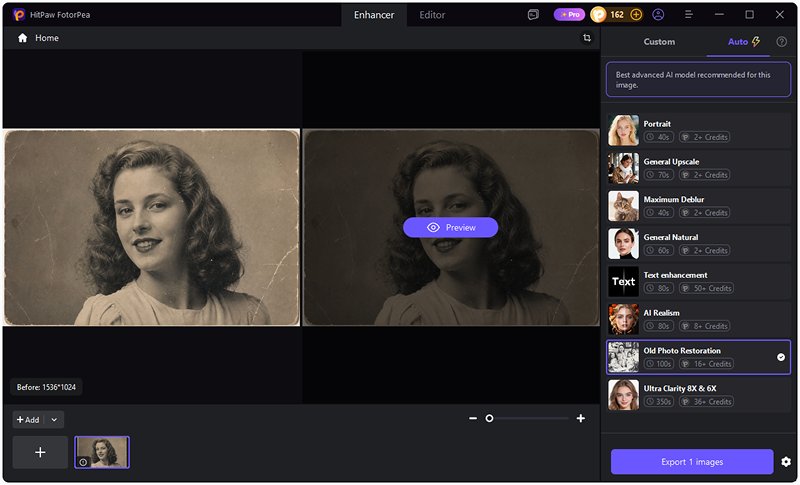Screen dimensions: 800x485
Task: Open the user account profile icon
Action: point(658,15)
